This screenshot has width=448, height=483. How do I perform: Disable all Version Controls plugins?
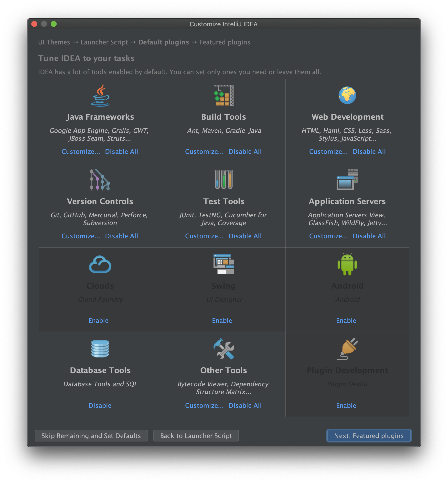pos(121,236)
